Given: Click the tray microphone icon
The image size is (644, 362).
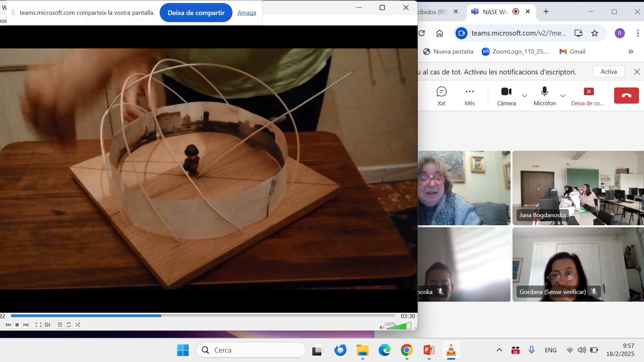Looking at the screenshot, I should (531, 350).
